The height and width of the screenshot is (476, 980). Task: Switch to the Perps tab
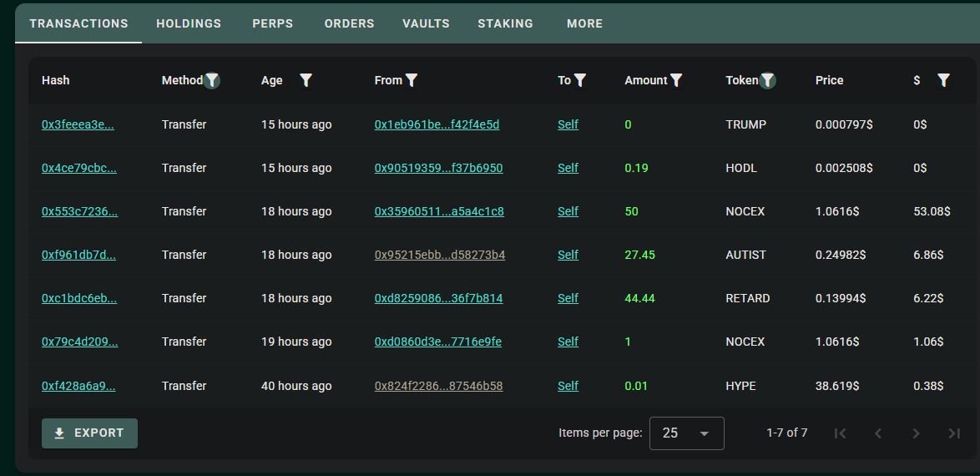point(272,23)
